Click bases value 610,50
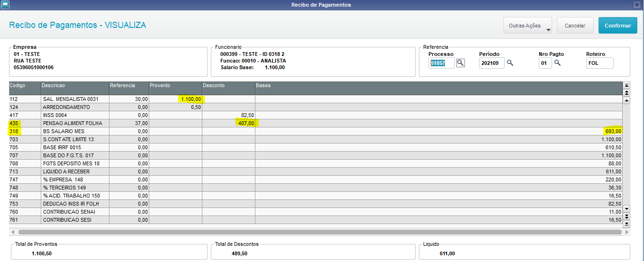This screenshot has width=644, height=261. point(613,147)
